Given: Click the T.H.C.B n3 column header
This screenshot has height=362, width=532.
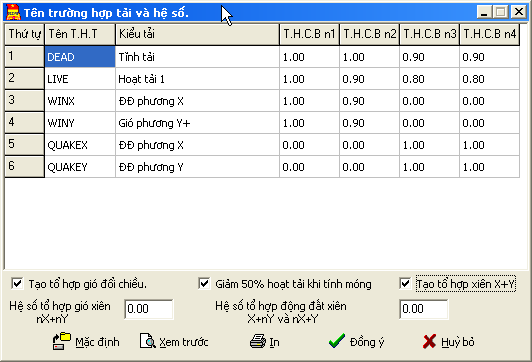Looking at the screenshot, I should [430, 34].
